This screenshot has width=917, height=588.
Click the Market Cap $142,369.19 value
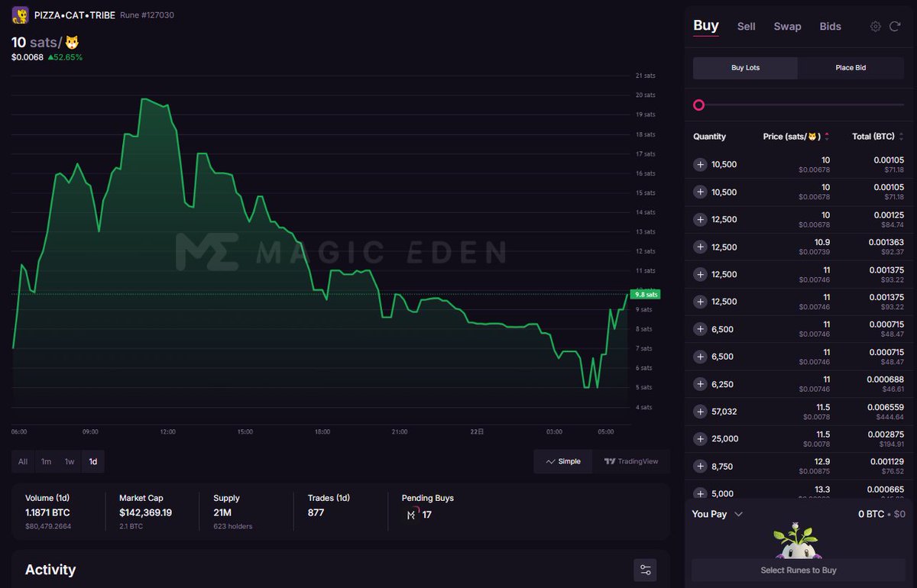coord(145,512)
